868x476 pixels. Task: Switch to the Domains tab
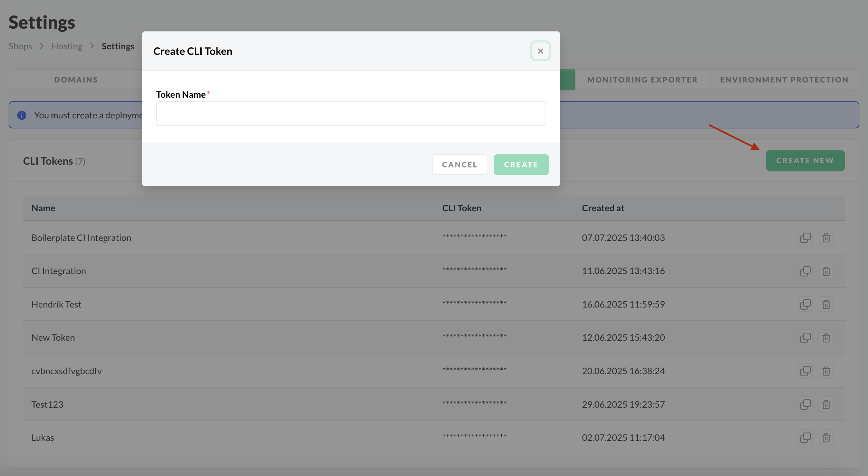[x=76, y=80]
